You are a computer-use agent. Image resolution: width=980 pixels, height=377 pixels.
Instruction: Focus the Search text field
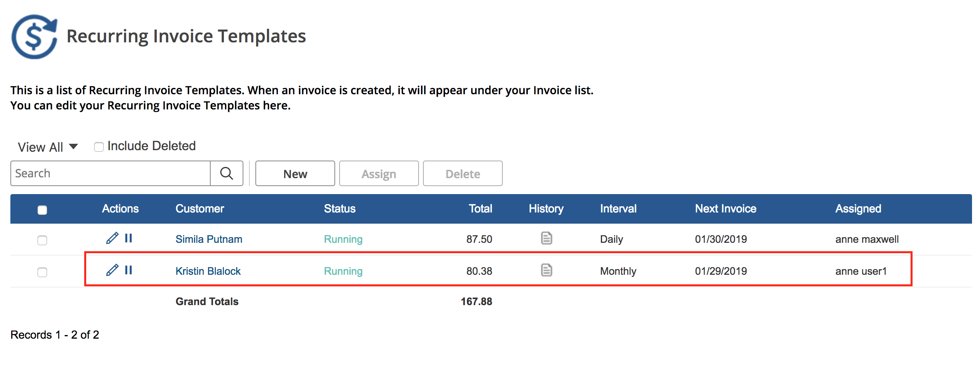click(111, 173)
